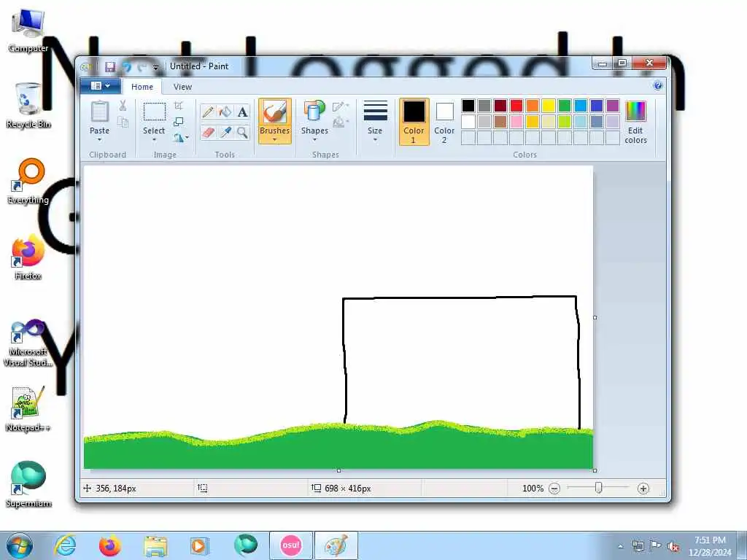This screenshot has height=560, width=747.
Task: Click zoom out minus button
Action: (554, 488)
